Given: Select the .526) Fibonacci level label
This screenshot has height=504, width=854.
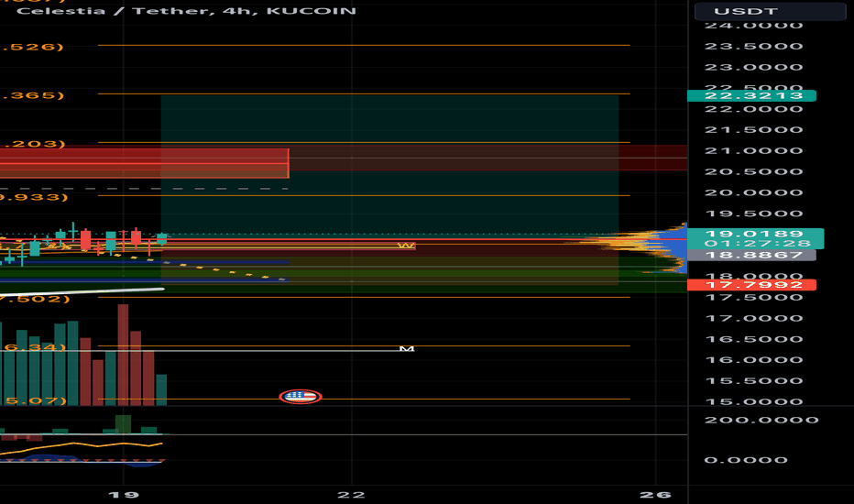Looking at the screenshot, I should pyautogui.click(x=33, y=47).
